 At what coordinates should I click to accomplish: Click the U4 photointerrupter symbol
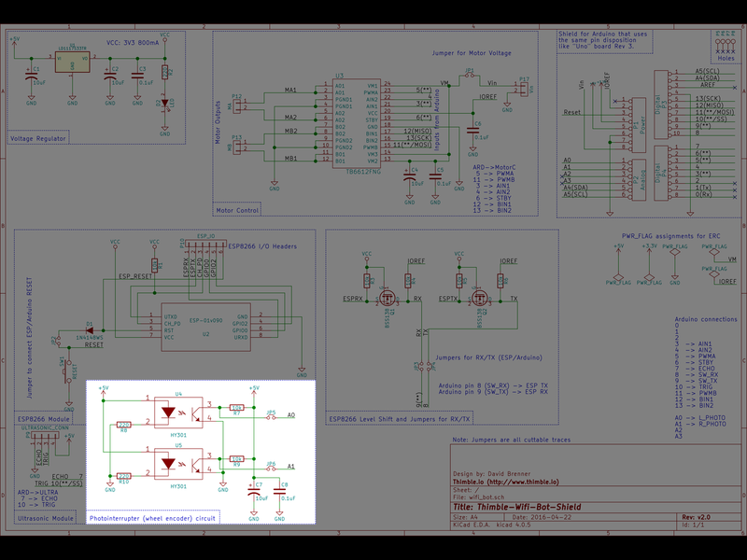[178, 413]
